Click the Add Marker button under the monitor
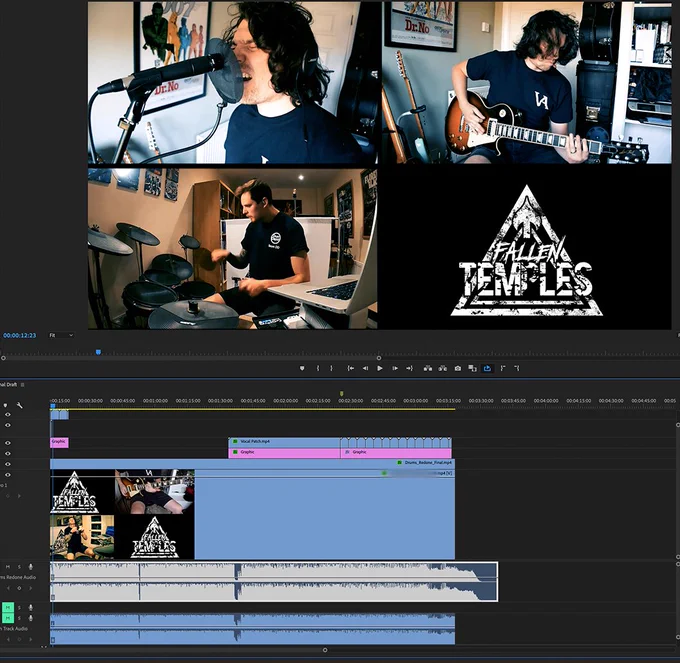This screenshot has height=663, width=680. click(302, 368)
